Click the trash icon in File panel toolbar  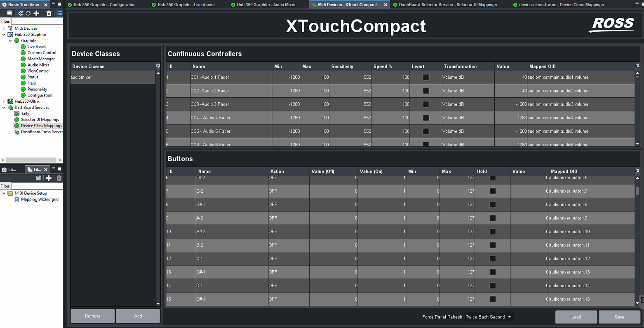pyautogui.click(x=59, y=178)
